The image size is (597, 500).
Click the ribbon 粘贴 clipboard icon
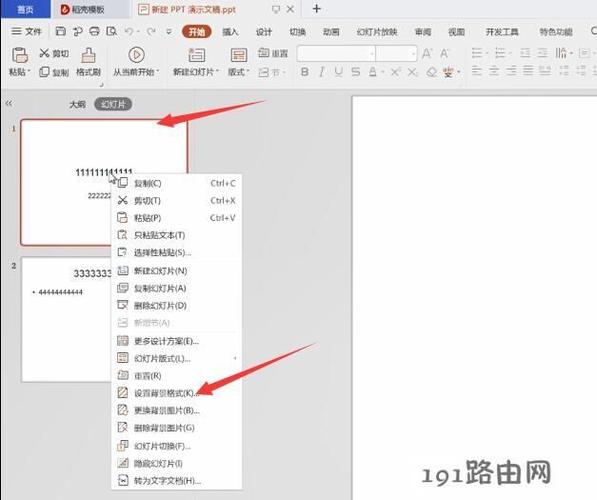19,55
